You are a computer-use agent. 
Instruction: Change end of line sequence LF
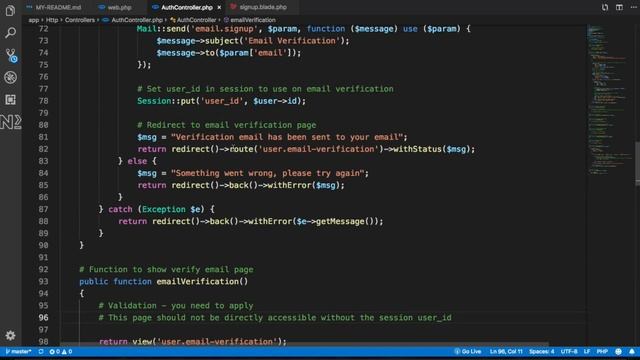(587, 351)
